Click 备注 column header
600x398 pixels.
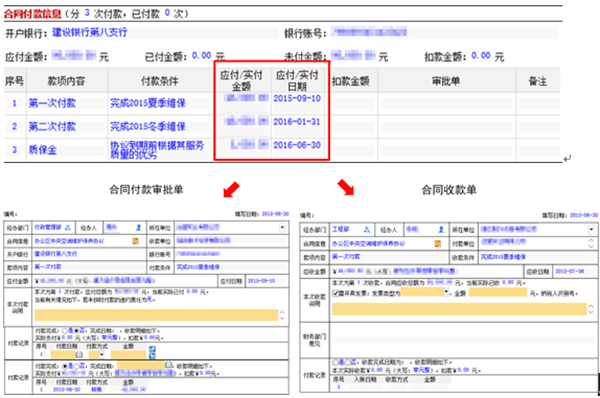click(538, 81)
